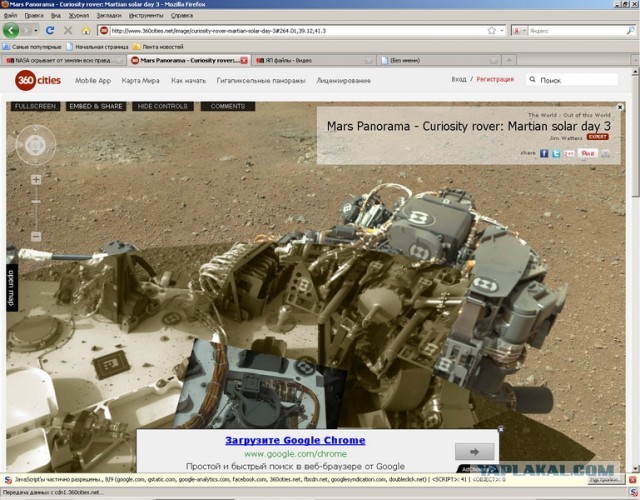640x500 pixels.
Task: Click the ad's arrow button
Action: click(474, 451)
